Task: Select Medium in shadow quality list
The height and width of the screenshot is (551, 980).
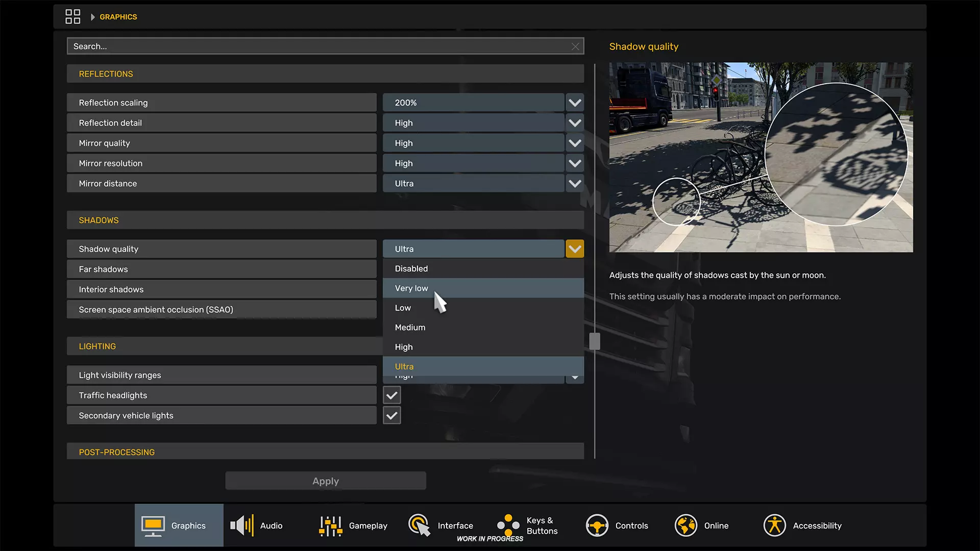Action: pyautogui.click(x=410, y=328)
